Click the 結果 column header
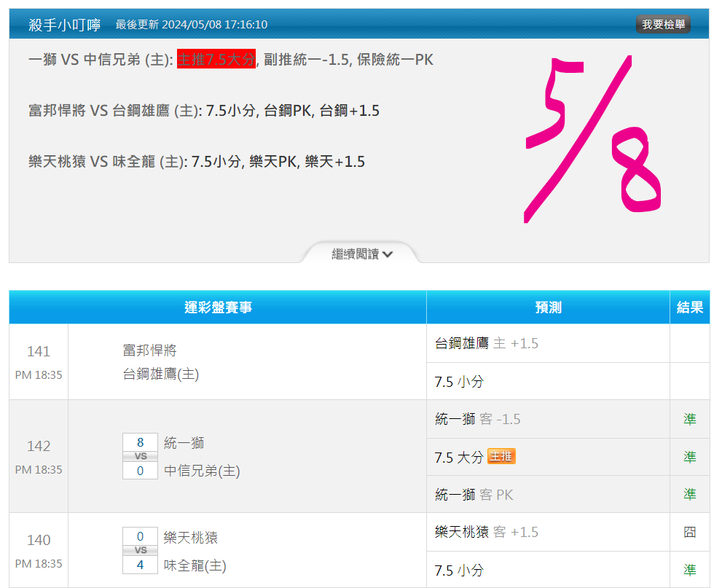 (690, 307)
